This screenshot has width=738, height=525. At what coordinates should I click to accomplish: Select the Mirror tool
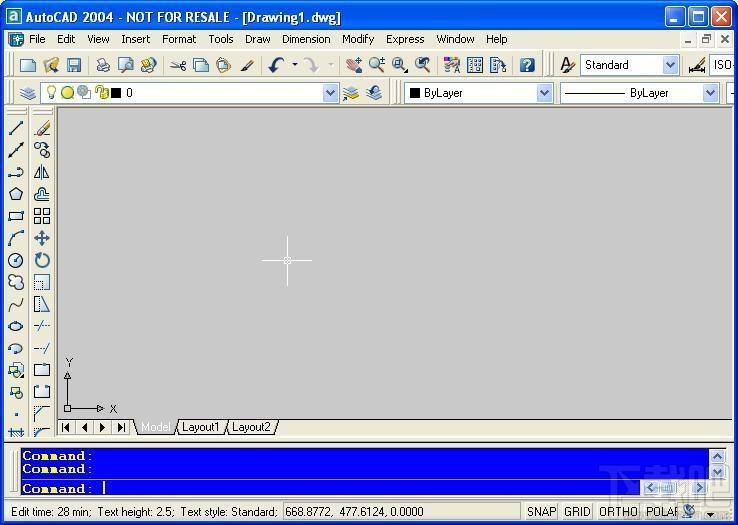42,172
